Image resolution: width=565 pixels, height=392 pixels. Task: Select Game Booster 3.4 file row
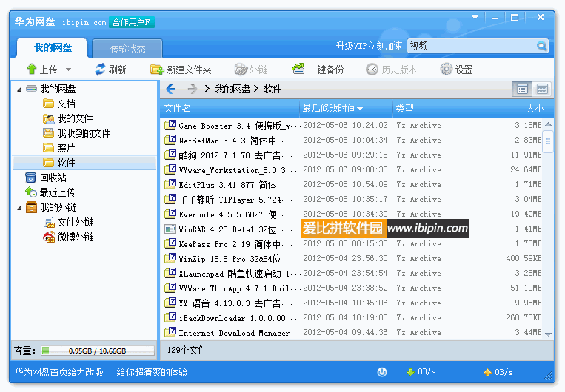[x=352, y=125]
